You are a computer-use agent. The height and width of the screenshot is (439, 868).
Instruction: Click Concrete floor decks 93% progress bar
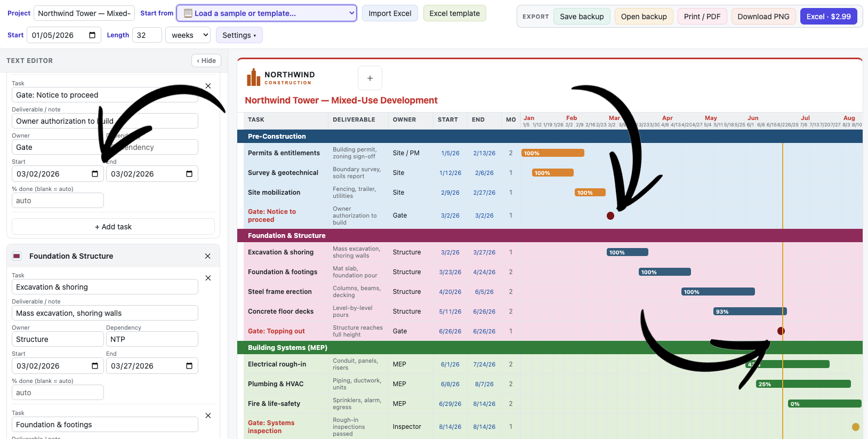pyautogui.click(x=750, y=312)
